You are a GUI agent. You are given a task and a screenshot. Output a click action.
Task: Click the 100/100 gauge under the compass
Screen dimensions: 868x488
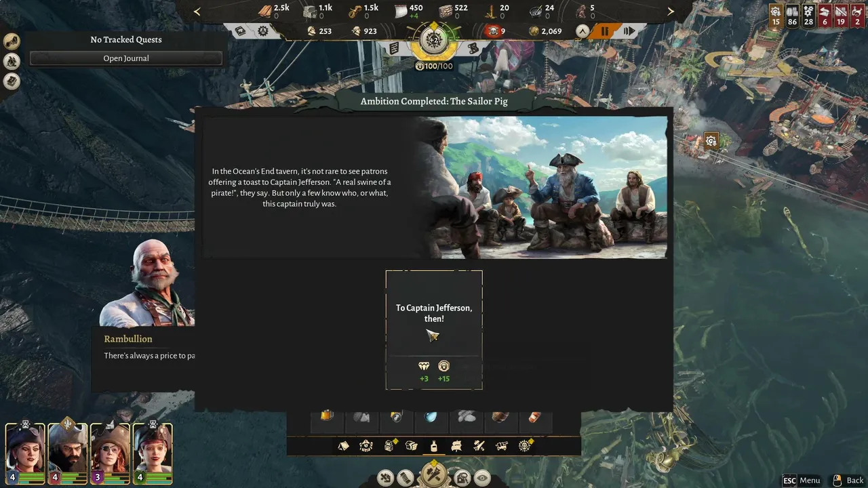[x=434, y=66]
